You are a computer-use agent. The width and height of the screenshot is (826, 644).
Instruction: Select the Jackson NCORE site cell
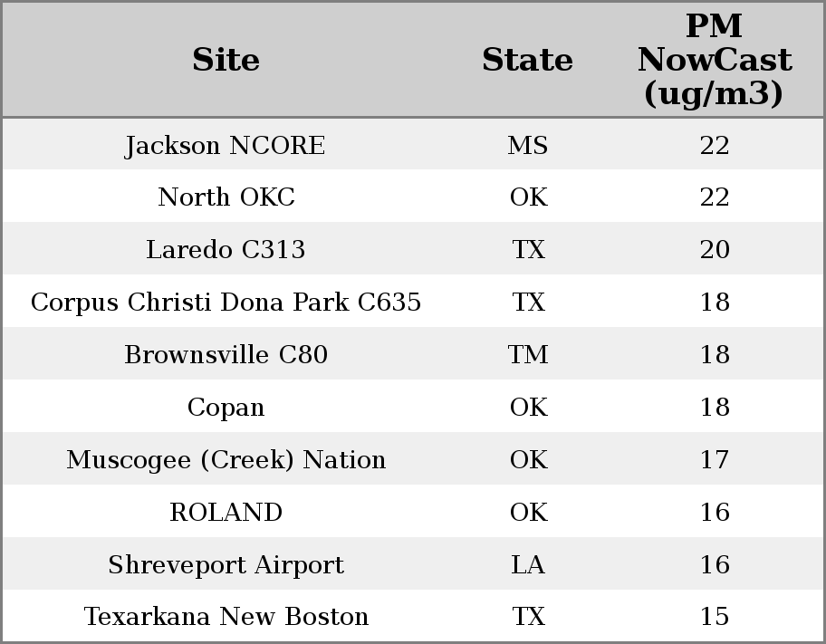click(226, 146)
